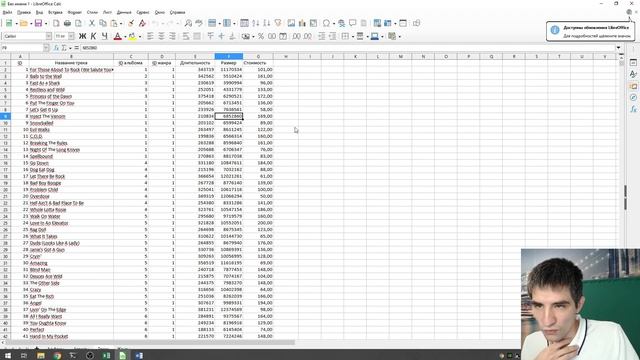The image size is (640, 360).
Task: Click the 'Balls to the Wall' track link
Action: (x=46, y=76)
